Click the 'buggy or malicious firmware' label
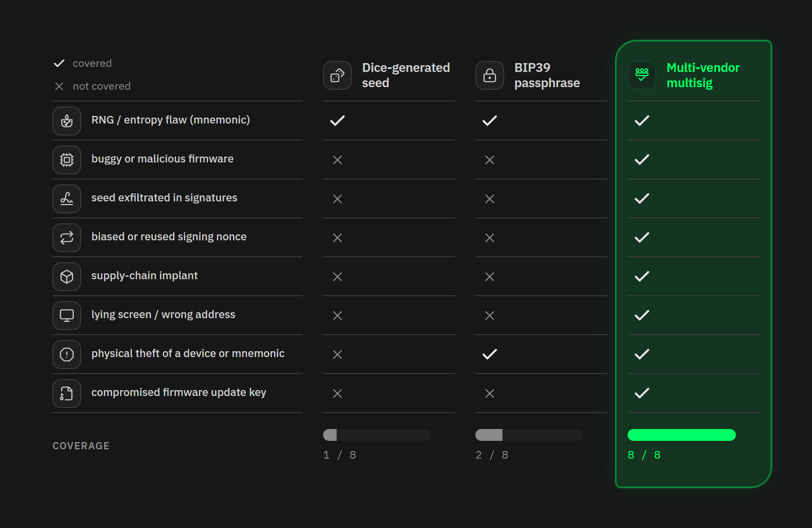812x528 pixels. point(162,159)
